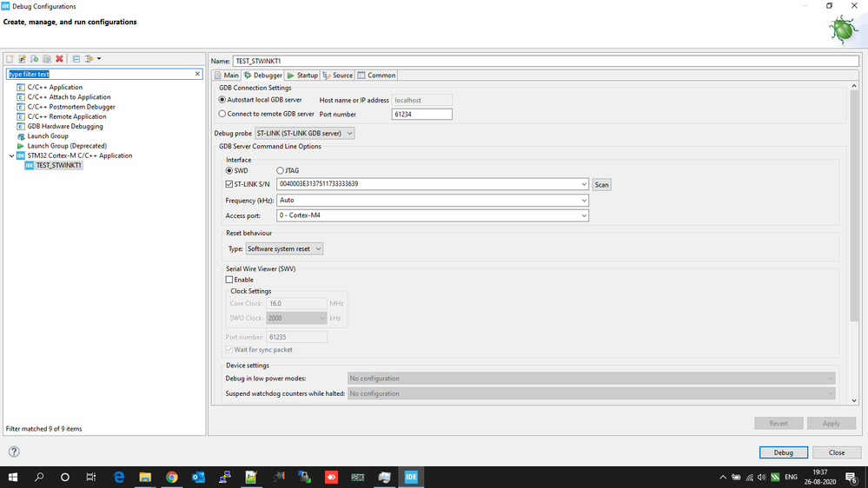Collapse the STM32 Cortex-M C/C++ Application node

(x=11, y=156)
